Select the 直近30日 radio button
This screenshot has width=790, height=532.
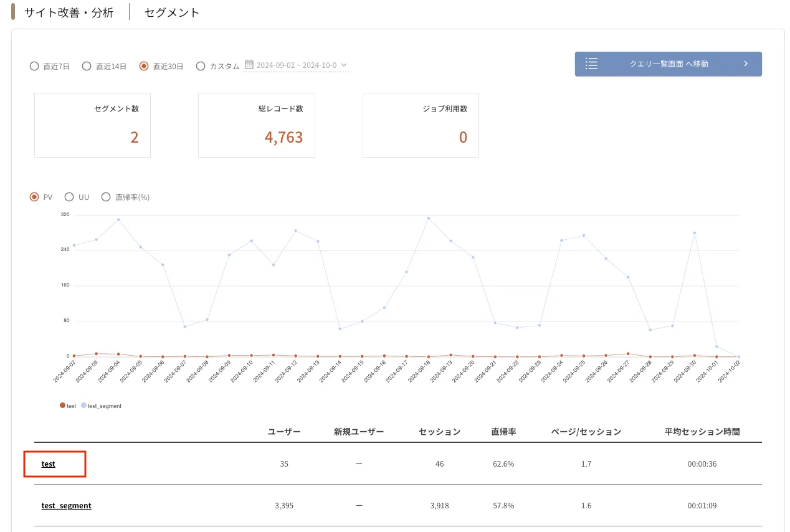(144, 66)
